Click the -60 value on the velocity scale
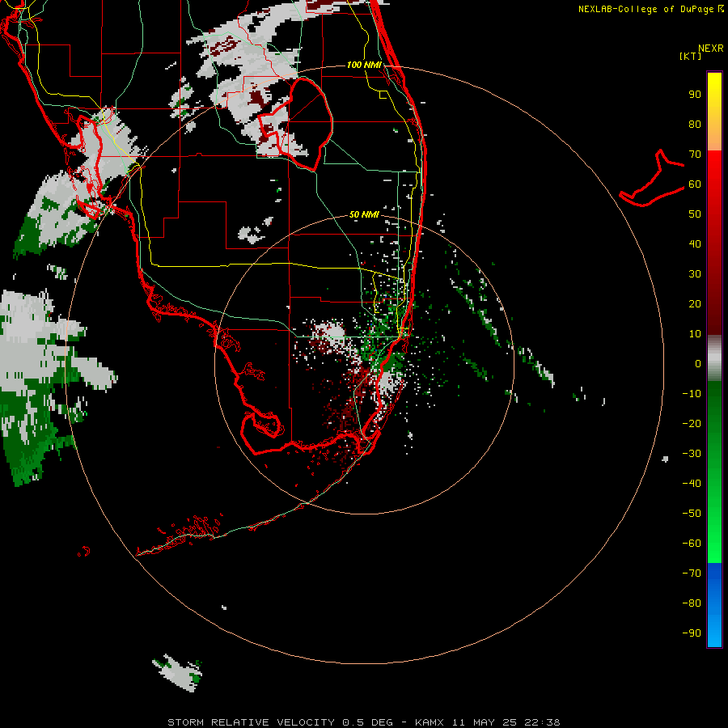Viewport: 728px width, 728px height. pyautogui.click(x=692, y=544)
